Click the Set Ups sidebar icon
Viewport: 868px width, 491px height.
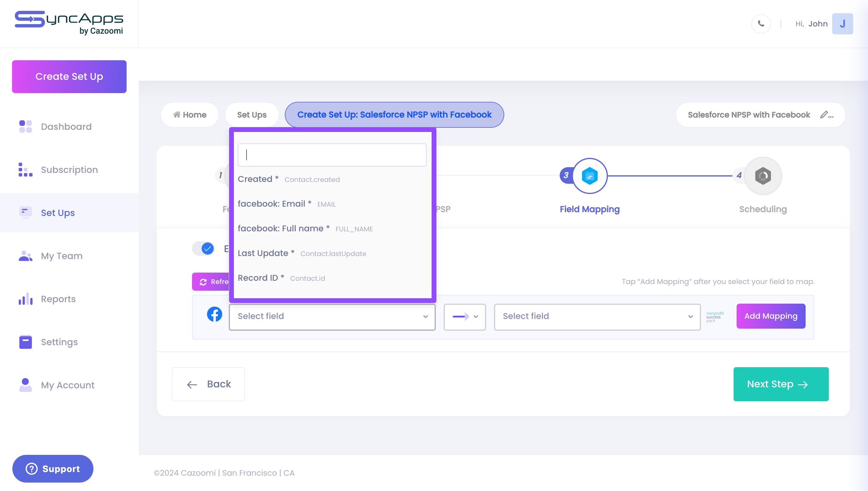pyautogui.click(x=26, y=213)
